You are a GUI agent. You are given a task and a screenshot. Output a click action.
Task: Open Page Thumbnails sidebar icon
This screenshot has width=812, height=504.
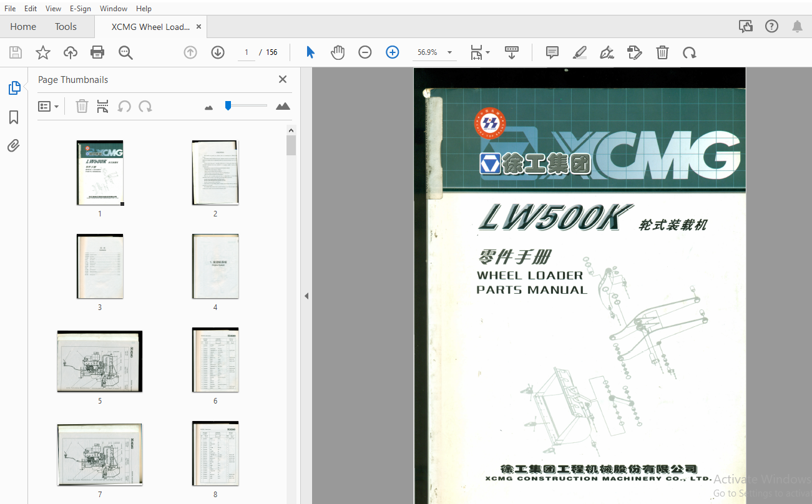(x=14, y=88)
